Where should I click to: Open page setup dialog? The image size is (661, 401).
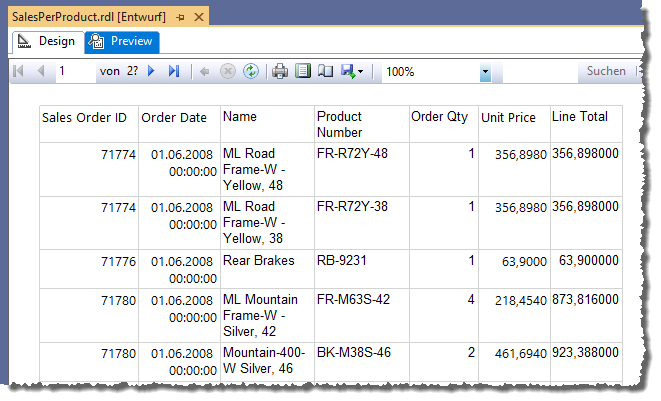pos(324,72)
